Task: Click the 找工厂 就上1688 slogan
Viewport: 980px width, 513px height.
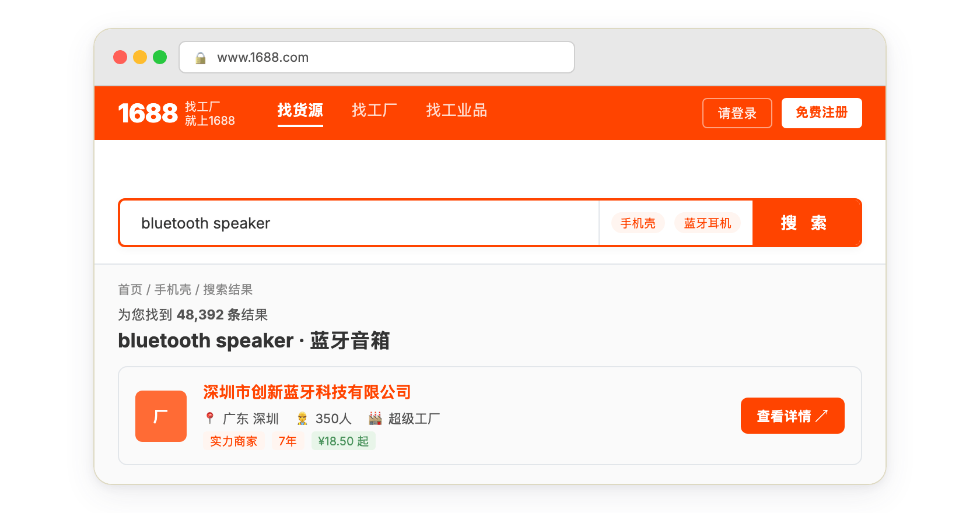Action: coord(210,114)
